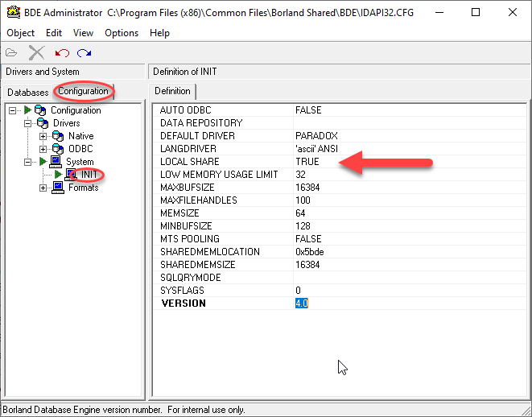
Task: Click the MAXFILEHANDLES value 100
Action: [x=303, y=200]
